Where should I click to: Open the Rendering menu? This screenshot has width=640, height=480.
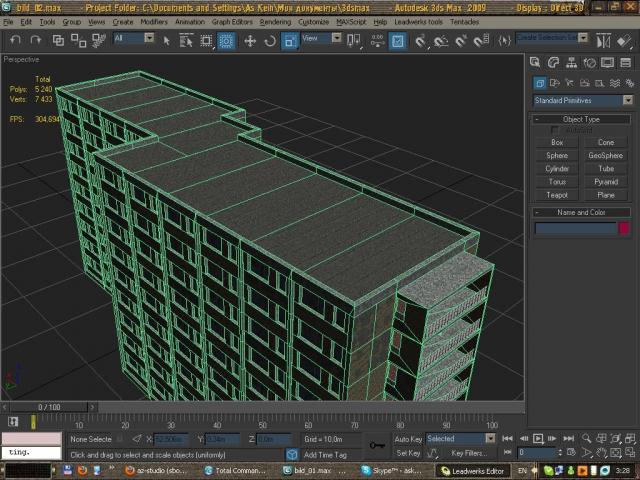pyautogui.click(x=275, y=21)
